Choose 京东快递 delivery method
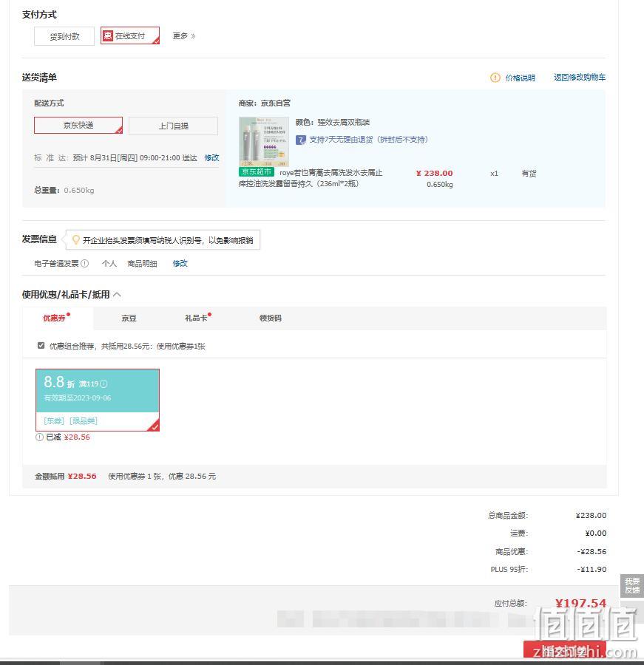 click(78, 125)
